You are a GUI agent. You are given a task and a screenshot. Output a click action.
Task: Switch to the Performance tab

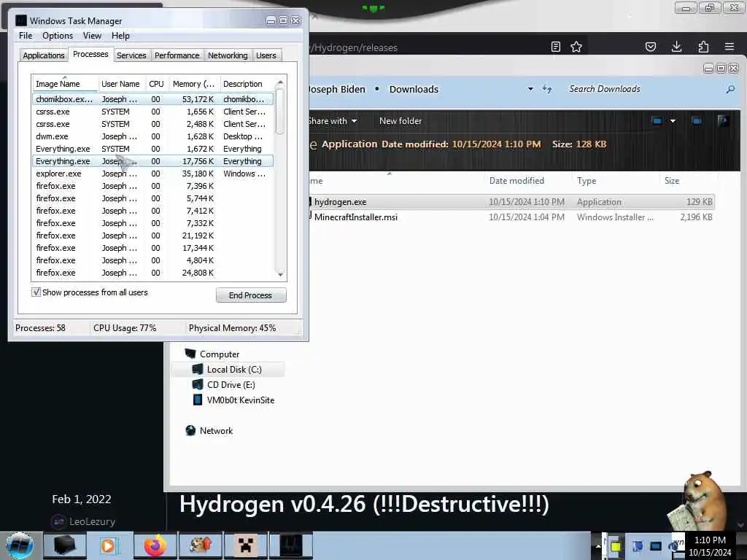tap(177, 55)
